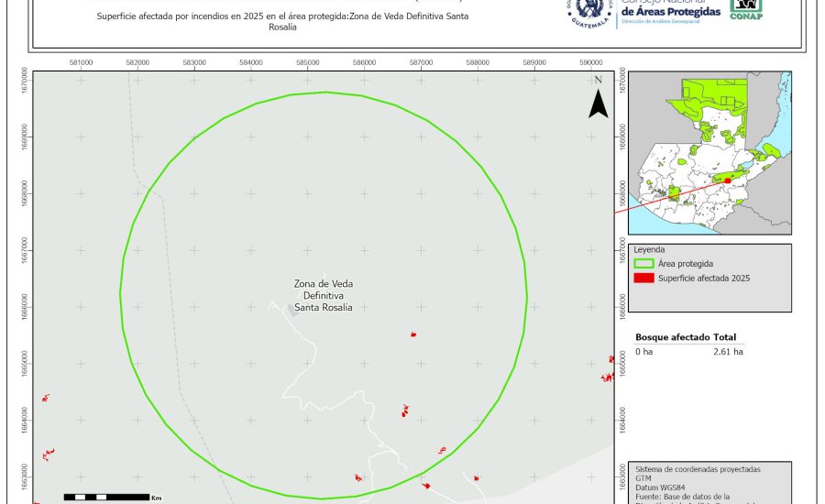825x504 pixels.
Task: Click the north arrow symbol
Action: [x=598, y=99]
